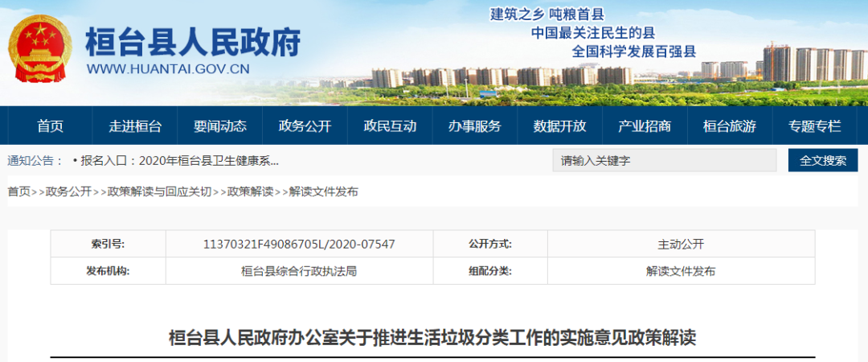Screen dimensions: 868x362
Task: Open the 解读文件发布 breadcrumb link
Action: tap(323, 191)
